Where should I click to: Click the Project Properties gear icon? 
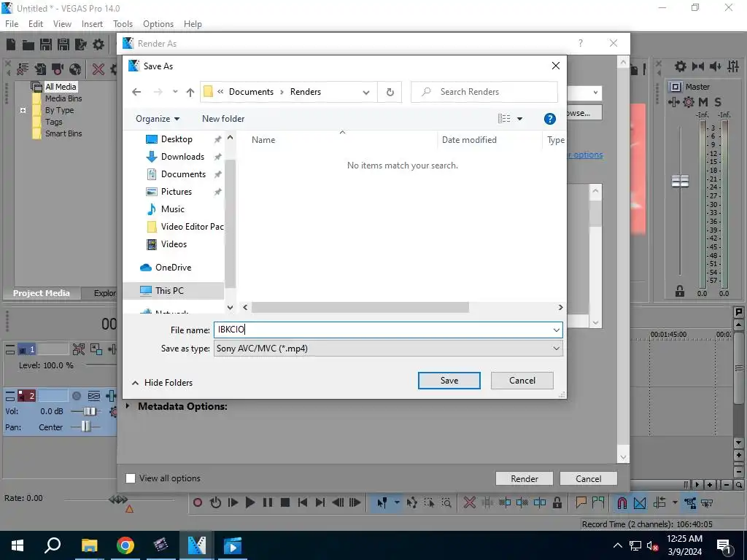click(98, 44)
